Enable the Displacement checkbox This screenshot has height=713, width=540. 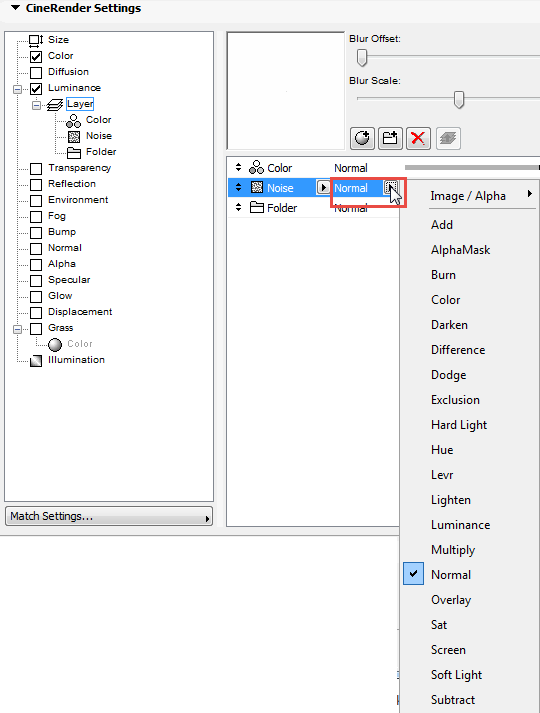tap(36, 312)
